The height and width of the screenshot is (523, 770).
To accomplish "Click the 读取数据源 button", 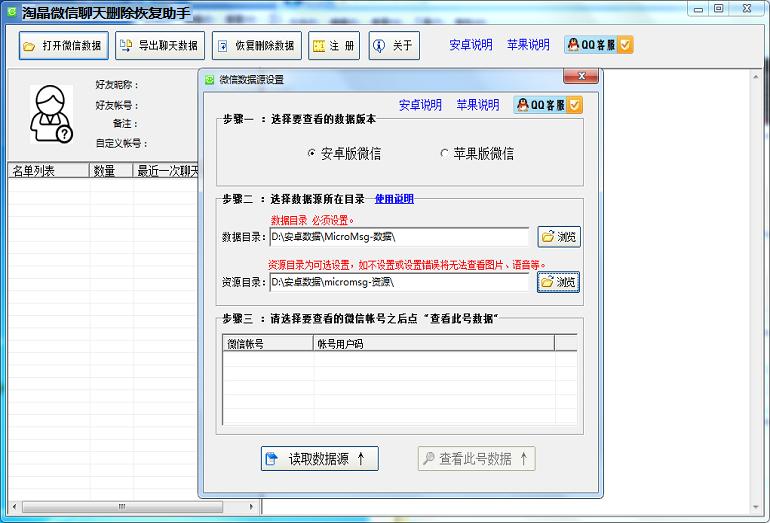I will click(x=319, y=459).
